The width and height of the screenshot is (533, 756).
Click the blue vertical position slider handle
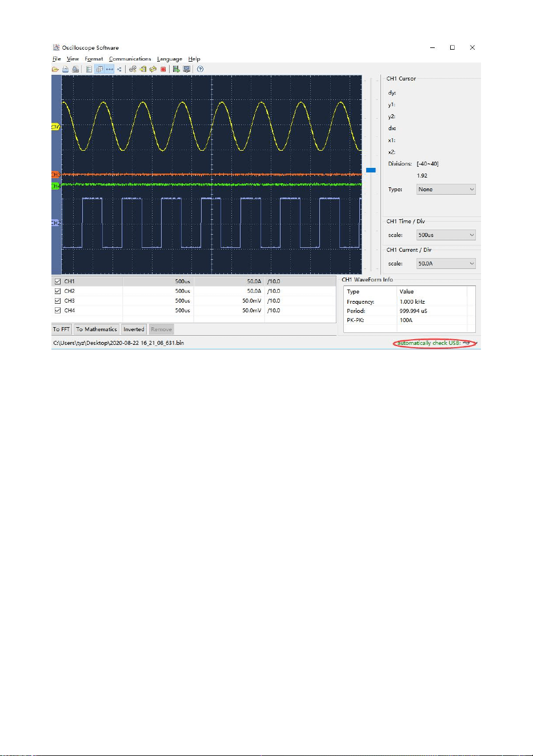(371, 170)
